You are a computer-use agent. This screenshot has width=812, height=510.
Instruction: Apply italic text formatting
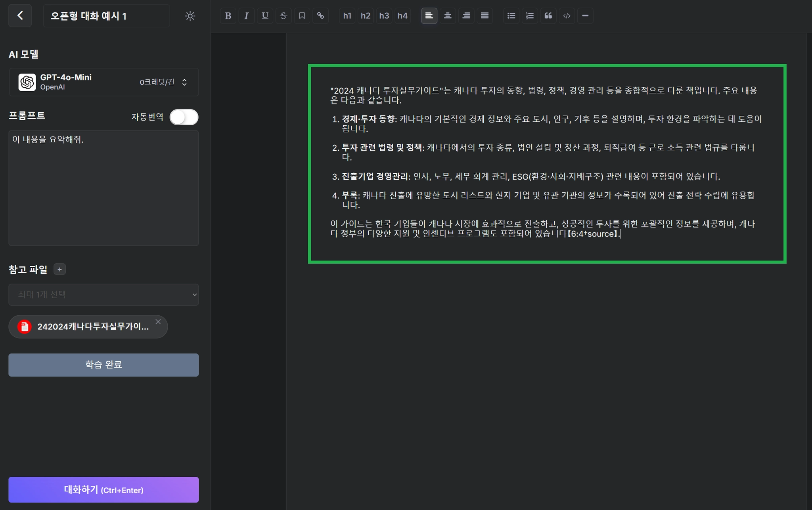(x=246, y=16)
